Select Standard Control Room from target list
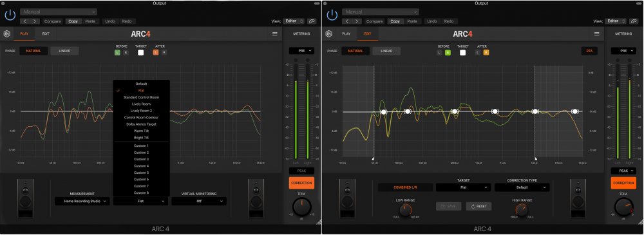The width and height of the screenshot is (644, 235). pyautogui.click(x=141, y=97)
